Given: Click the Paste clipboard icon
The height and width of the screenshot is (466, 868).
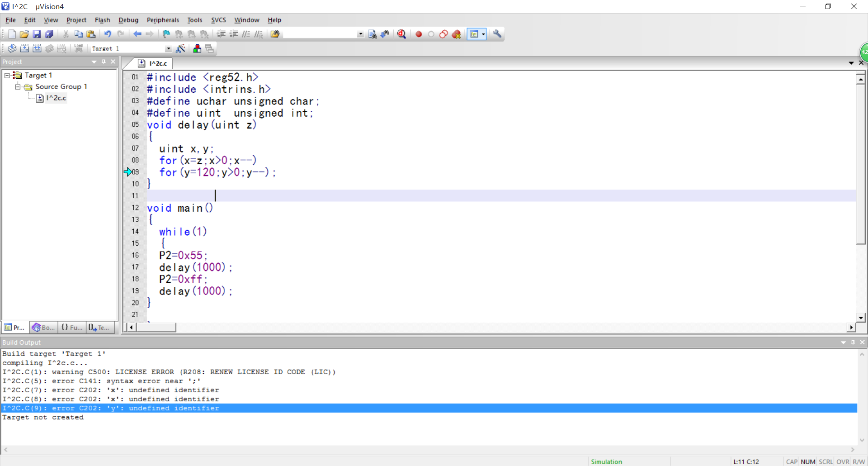Looking at the screenshot, I should coord(91,34).
